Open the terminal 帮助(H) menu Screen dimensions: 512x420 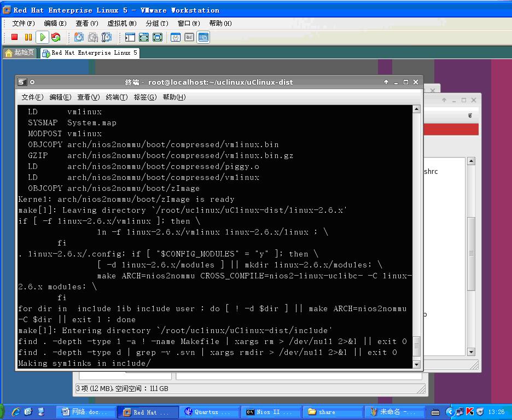click(x=174, y=97)
